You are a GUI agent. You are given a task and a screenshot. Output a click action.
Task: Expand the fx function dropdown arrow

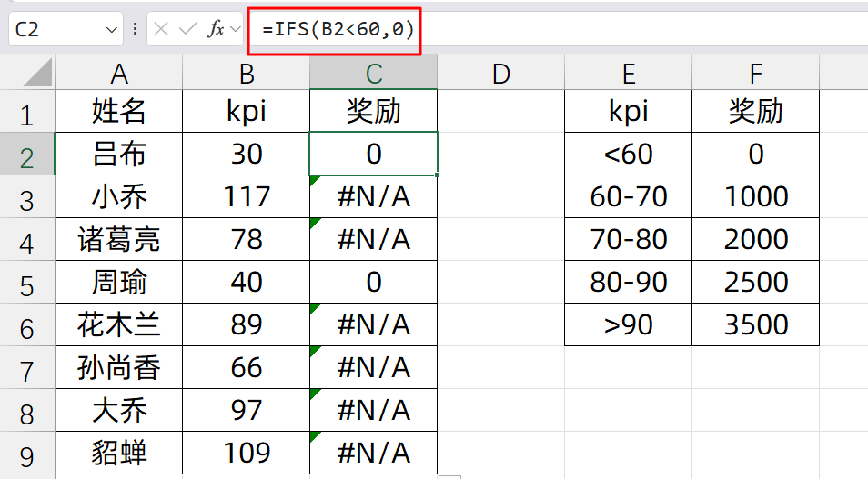[236, 29]
